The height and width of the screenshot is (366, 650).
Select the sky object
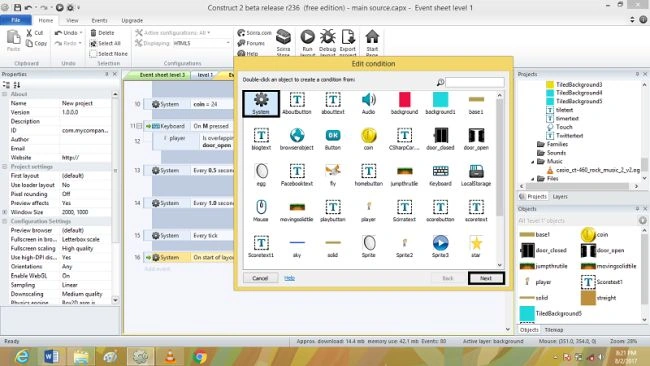[297, 247]
